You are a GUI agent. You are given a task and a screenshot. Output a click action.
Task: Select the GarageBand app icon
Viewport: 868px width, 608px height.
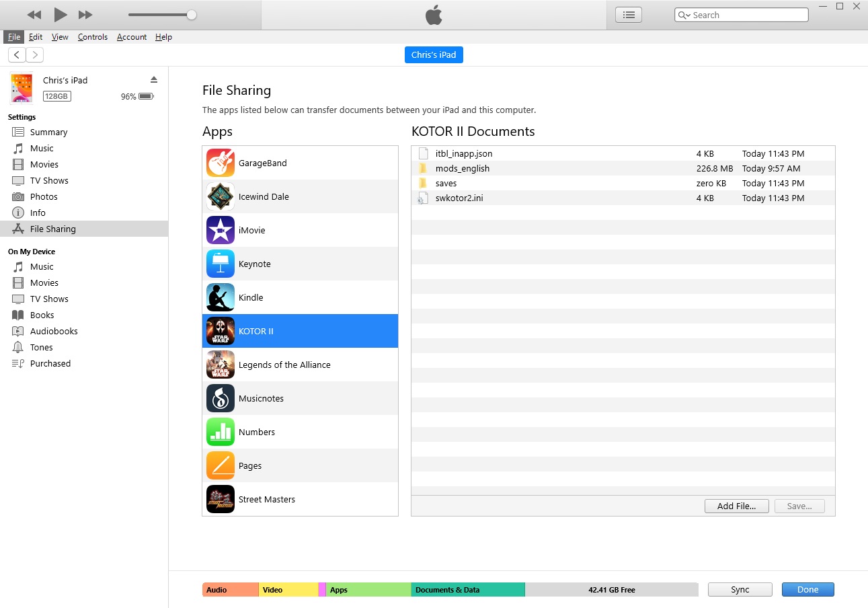pyautogui.click(x=221, y=163)
